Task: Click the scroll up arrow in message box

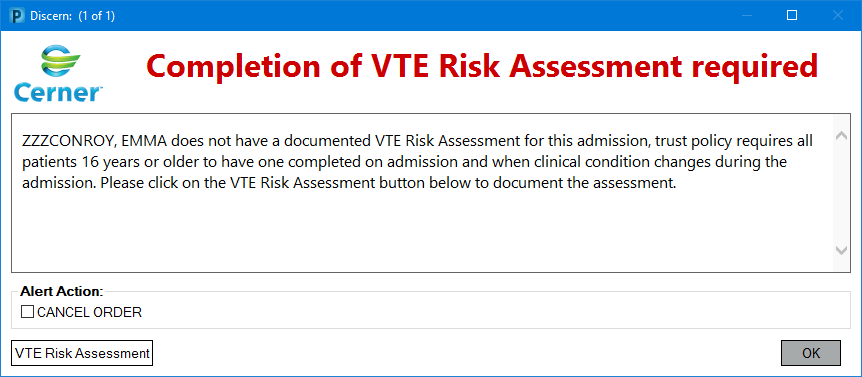Action: coord(841,136)
